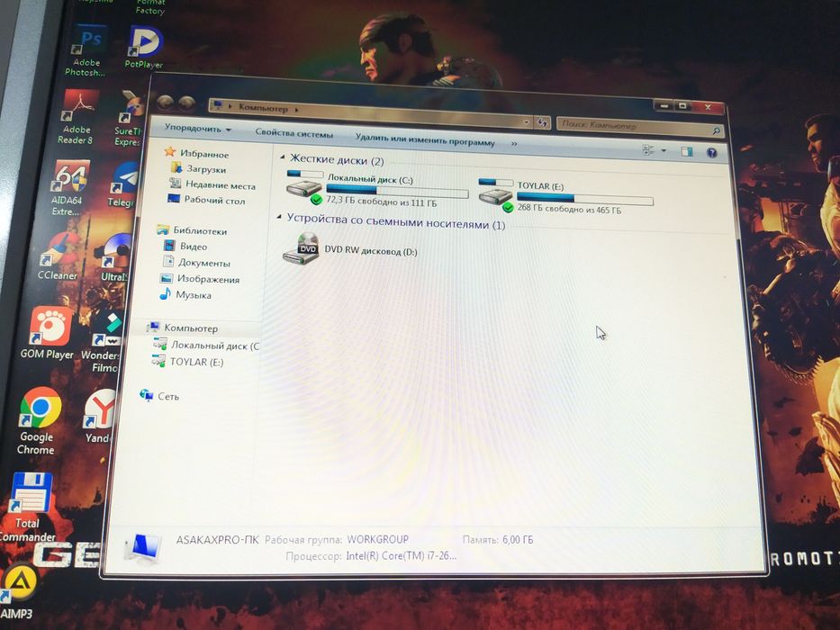The image size is (840, 630).
Task: Click the search magnifier icon
Action: pyautogui.click(x=717, y=130)
